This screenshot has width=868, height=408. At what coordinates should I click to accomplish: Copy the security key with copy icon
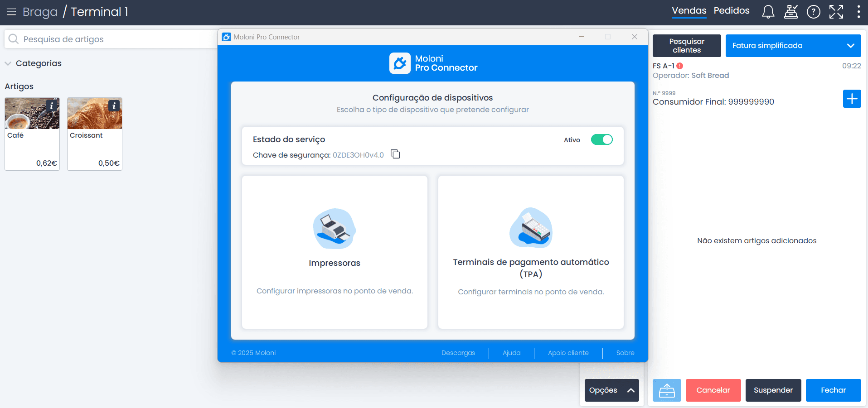[x=395, y=154]
